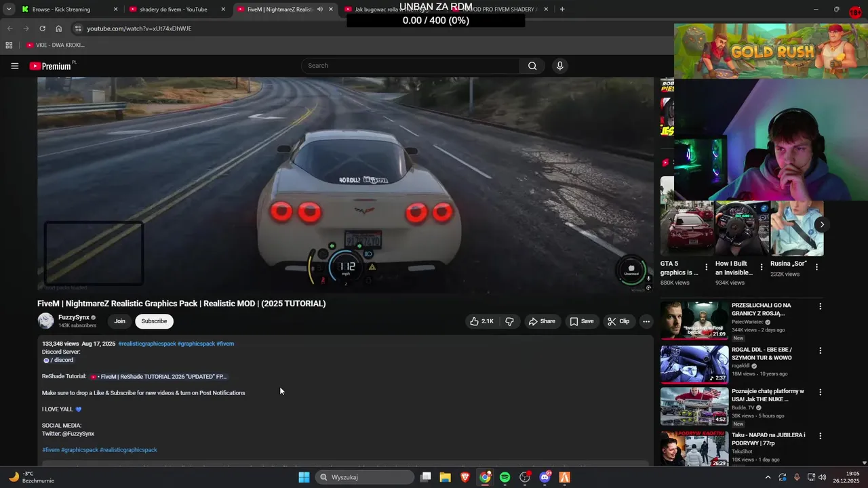868x488 pixels.
Task: Open File Explorer from taskbar
Action: (x=446, y=477)
